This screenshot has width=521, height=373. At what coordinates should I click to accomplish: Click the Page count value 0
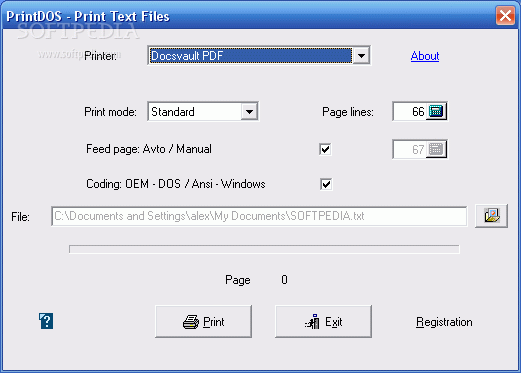click(x=284, y=280)
